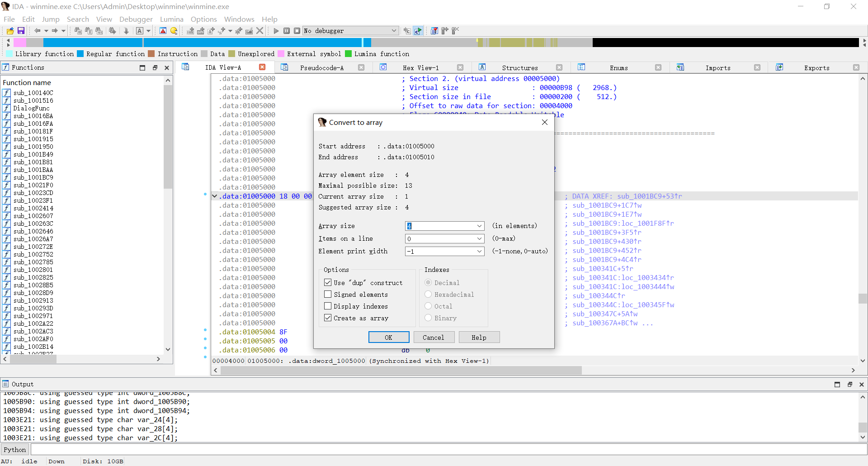The width and height of the screenshot is (868, 466).
Task: Click the blue Regular function legend swatch
Action: (x=80, y=54)
